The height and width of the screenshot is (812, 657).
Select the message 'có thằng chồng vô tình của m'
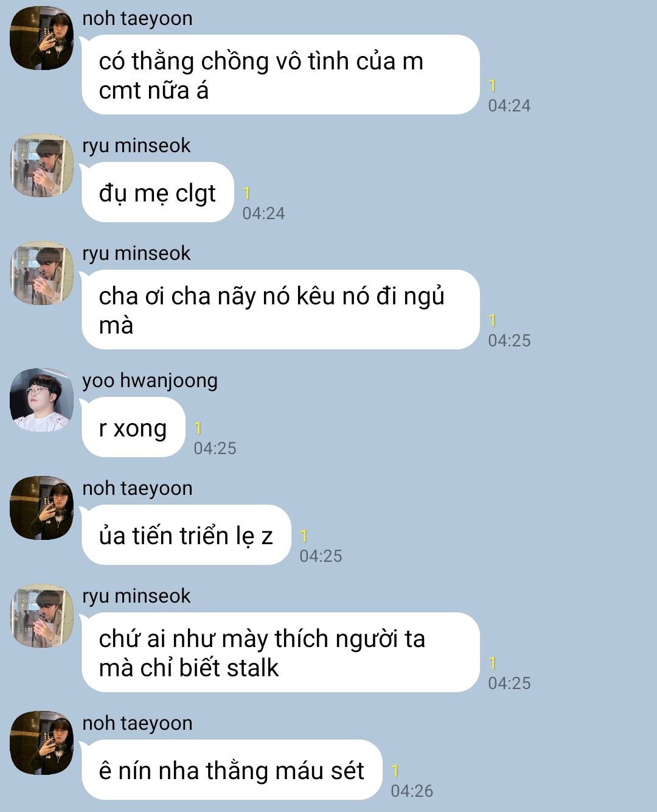pos(280,75)
